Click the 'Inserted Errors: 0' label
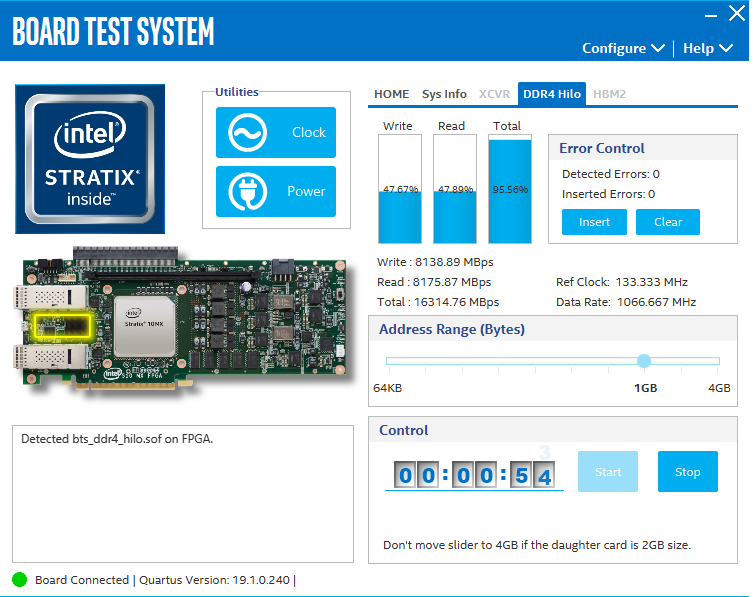 (x=608, y=194)
